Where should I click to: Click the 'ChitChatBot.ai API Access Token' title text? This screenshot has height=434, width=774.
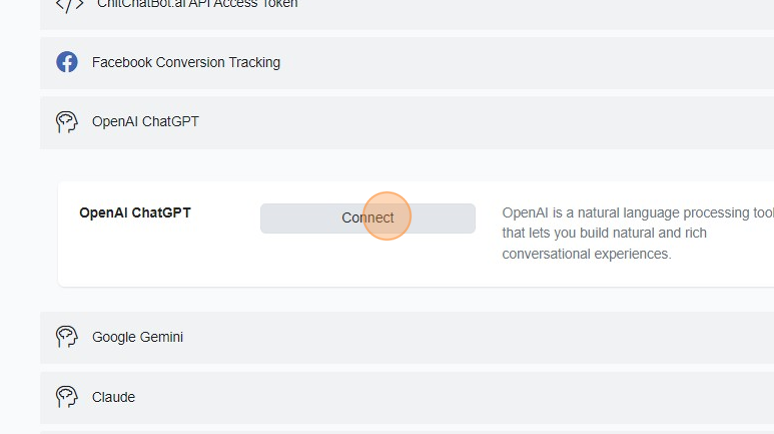click(197, 5)
